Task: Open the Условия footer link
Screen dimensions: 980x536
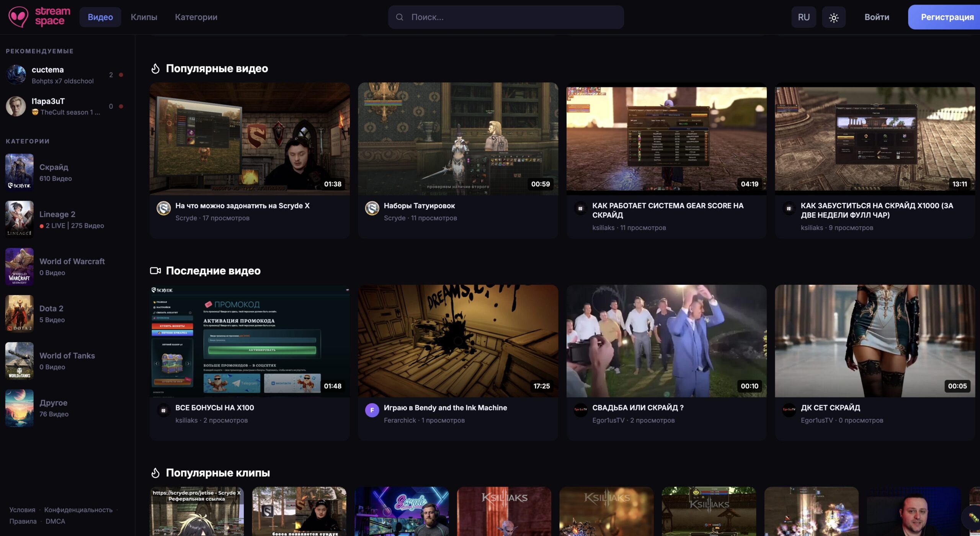Action: point(22,510)
